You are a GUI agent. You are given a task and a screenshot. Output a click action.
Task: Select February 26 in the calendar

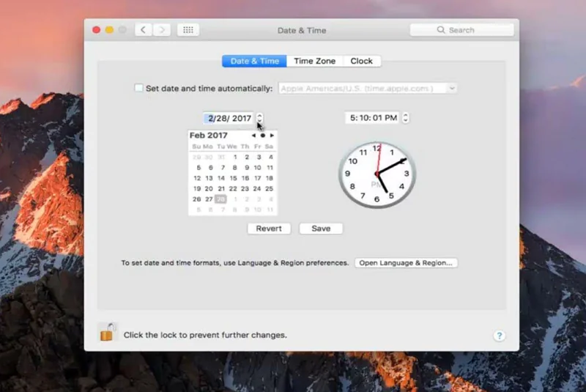pyautogui.click(x=197, y=199)
